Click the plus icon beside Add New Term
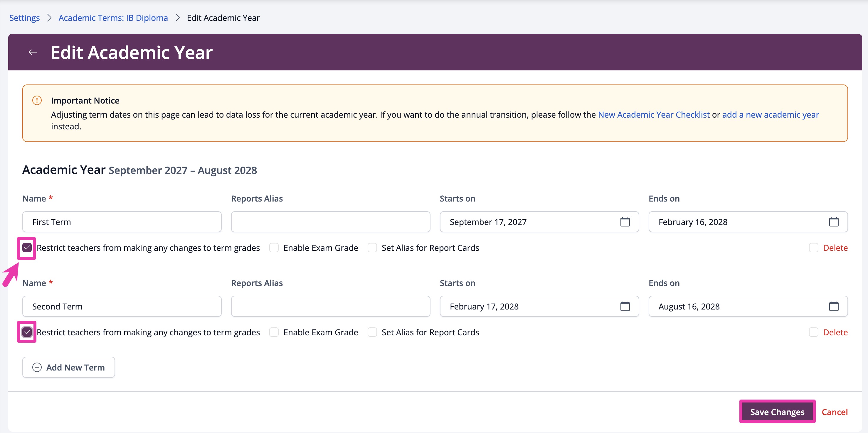Image resolution: width=868 pixels, height=433 pixels. point(36,367)
